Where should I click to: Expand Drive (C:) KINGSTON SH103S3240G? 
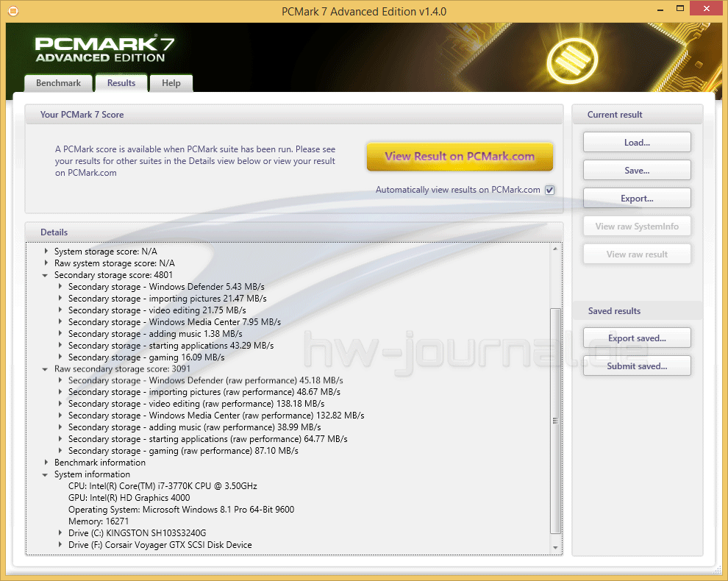[60, 532]
